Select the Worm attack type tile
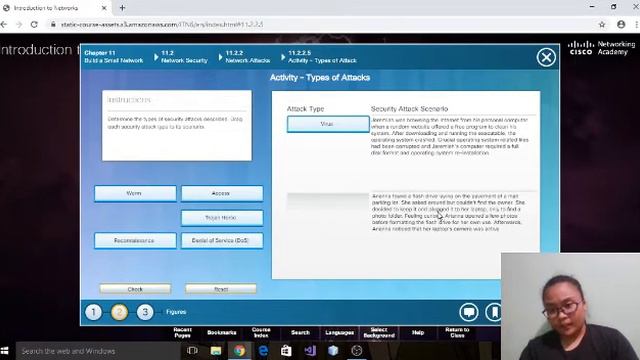 [135, 193]
